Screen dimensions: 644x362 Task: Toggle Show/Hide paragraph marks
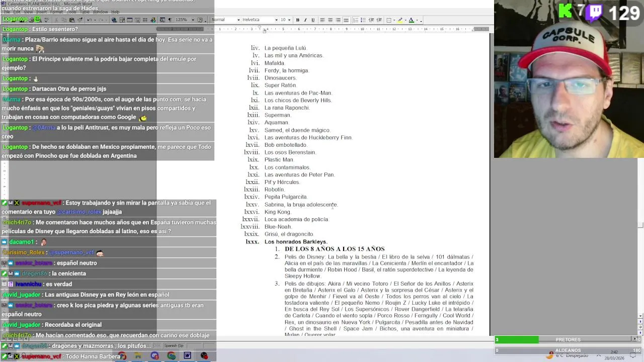point(170,20)
